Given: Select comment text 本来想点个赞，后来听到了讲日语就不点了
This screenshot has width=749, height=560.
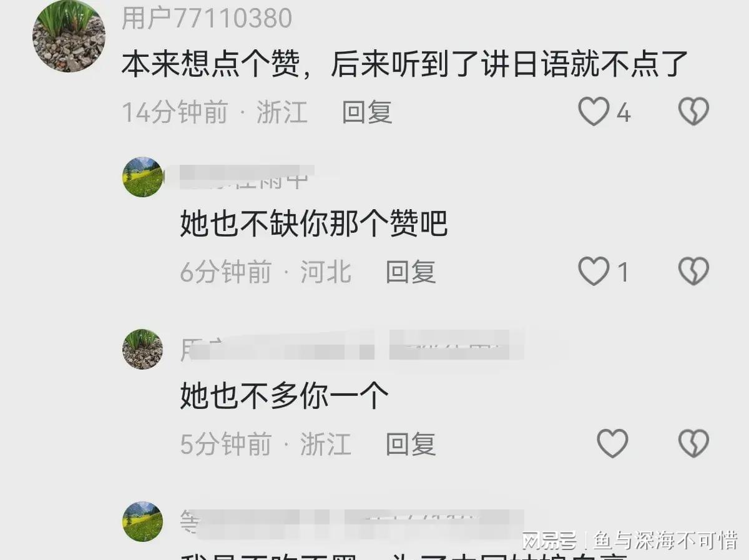Looking at the screenshot, I should [x=404, y=65].
